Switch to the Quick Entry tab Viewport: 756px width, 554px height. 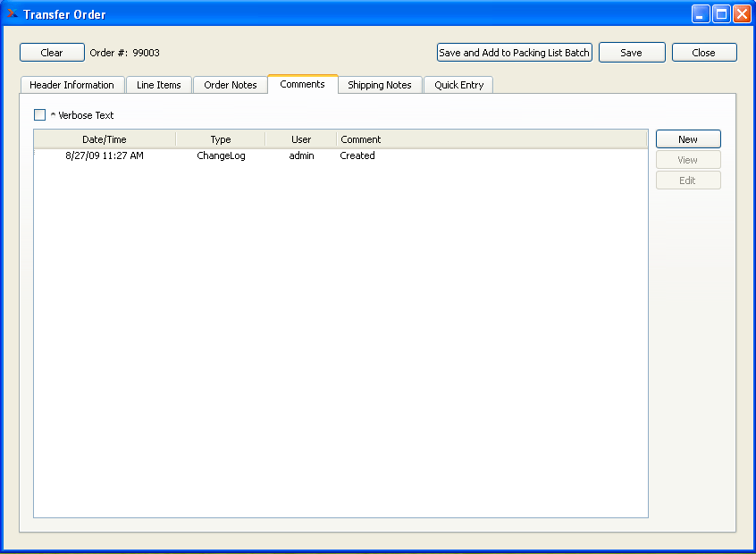(x=458, y=84)
